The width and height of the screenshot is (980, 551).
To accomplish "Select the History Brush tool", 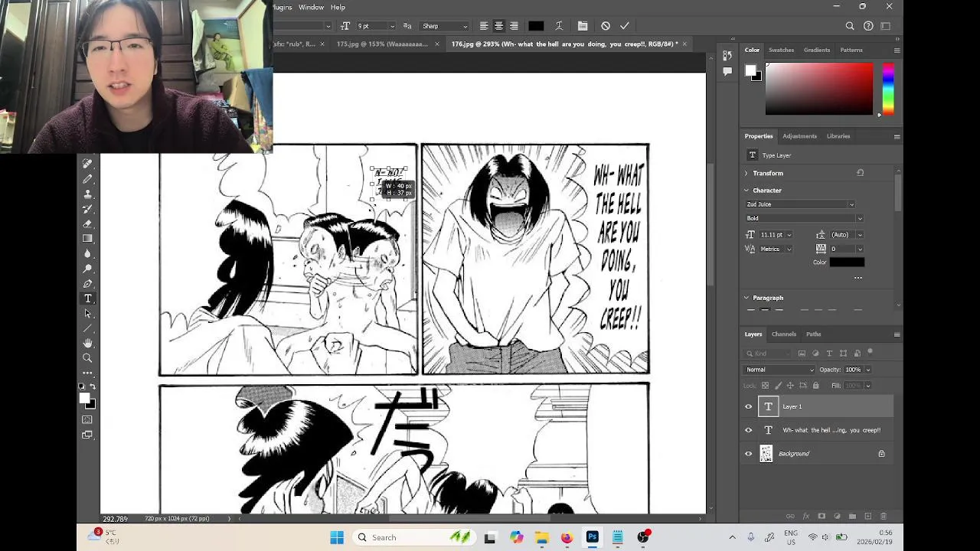I will (x=87, y=208).
